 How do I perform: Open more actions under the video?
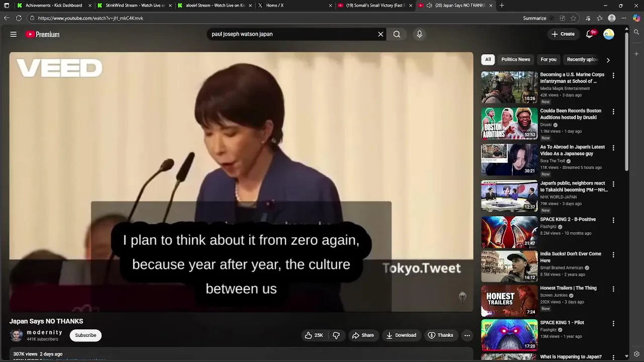(x=467, y=335)
